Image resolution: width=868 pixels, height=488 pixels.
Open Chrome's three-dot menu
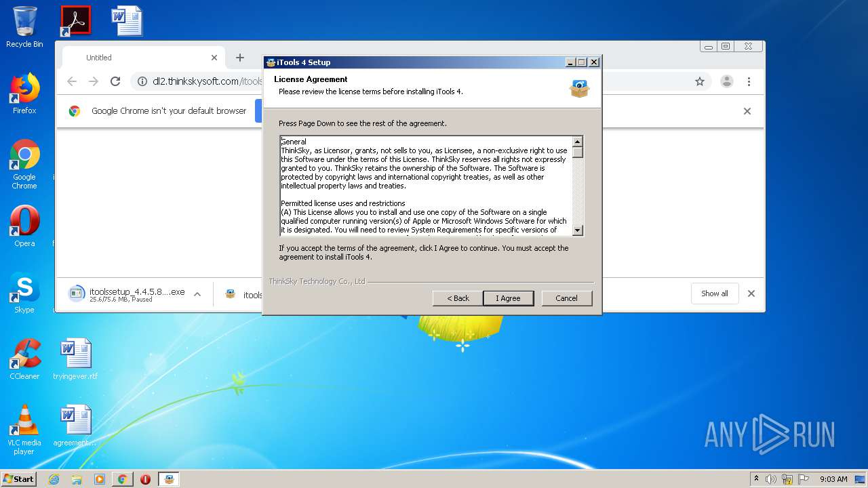tap(749, 81)
